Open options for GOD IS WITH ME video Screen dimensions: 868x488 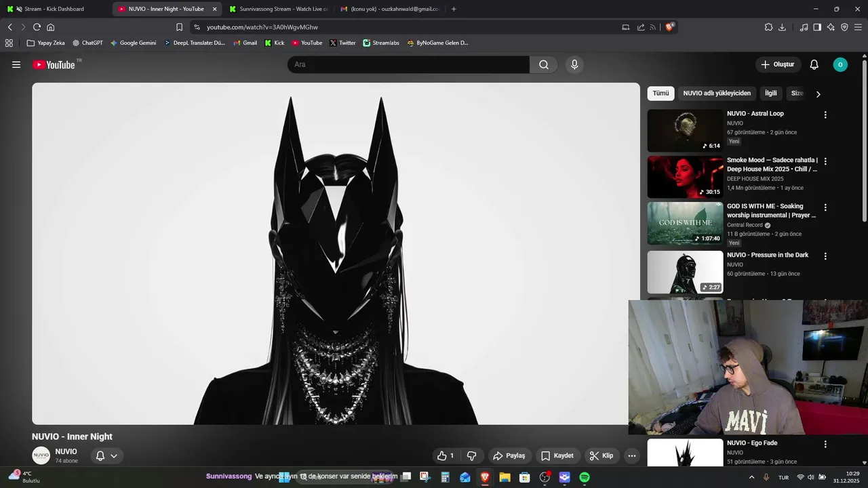(825, 207)
